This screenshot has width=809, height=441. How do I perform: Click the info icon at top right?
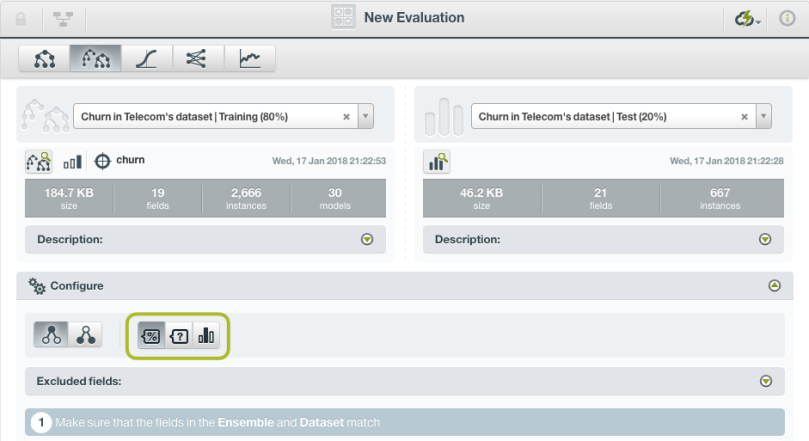point(787,18)
